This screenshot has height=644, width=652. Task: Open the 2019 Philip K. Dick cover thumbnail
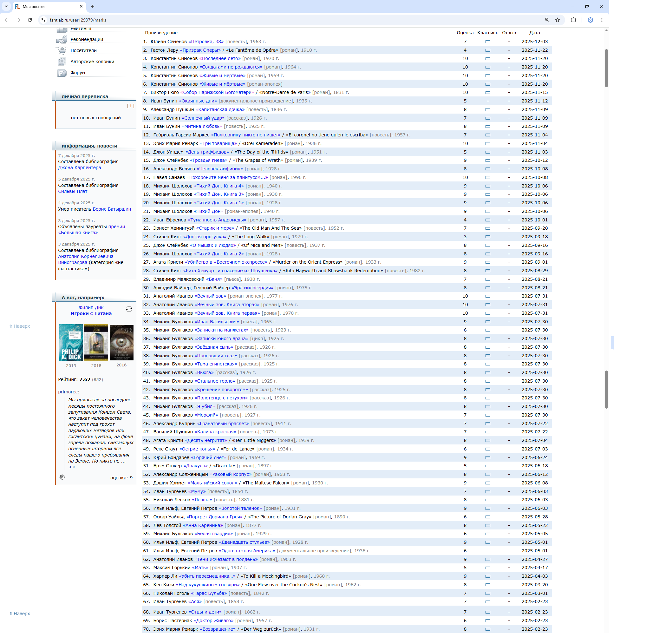(x=71, y=343)
